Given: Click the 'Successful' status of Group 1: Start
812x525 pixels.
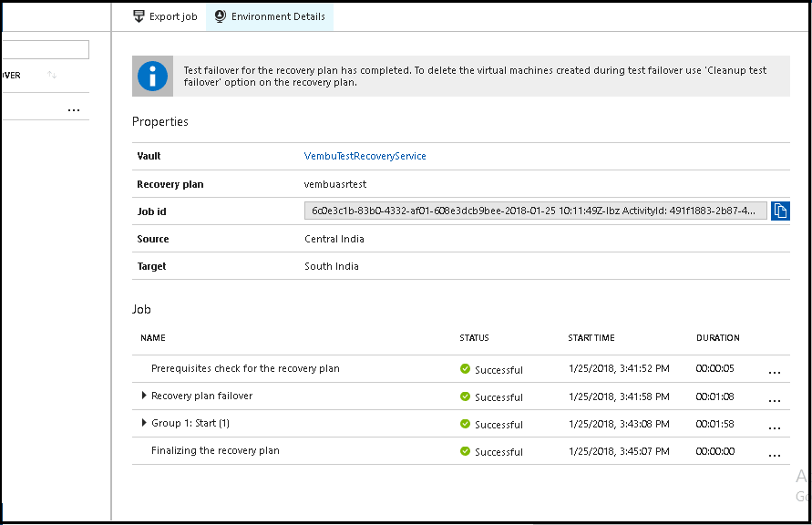Looking at the screenshot, I should tap(499, 425).
